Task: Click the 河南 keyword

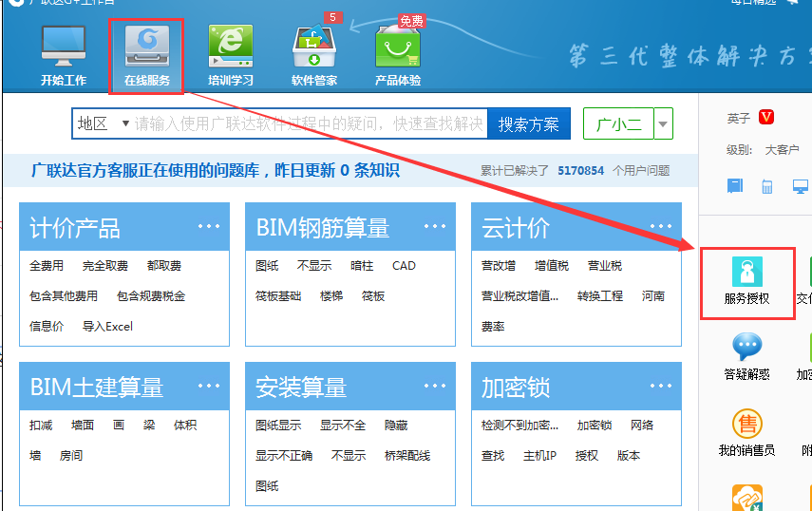Action: 653,296
